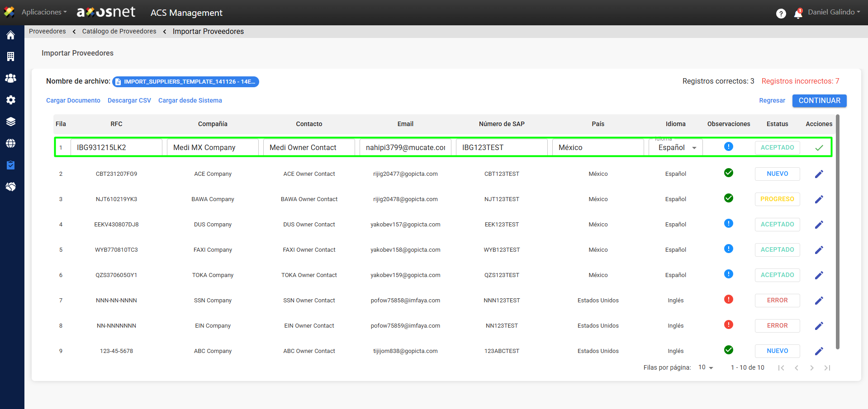
Task: Open rows per page dropdown
Action: click(x=706, y=367)
